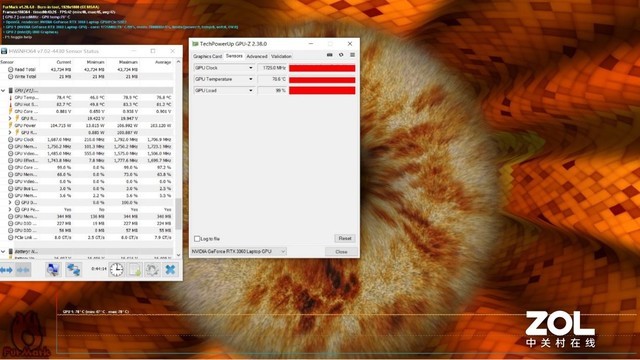
Task: Click the GPU-Z refresh icon
Action: tap(341, 55)
